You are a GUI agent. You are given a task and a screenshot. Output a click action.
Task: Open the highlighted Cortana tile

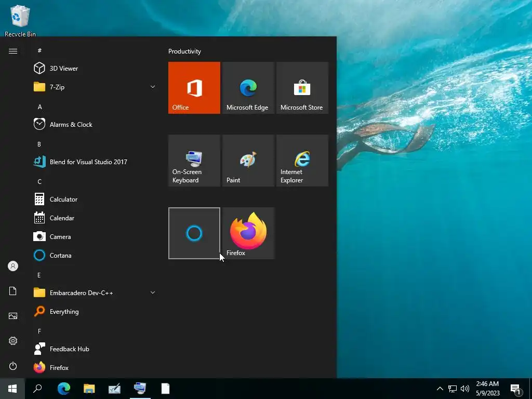[194, 233]
